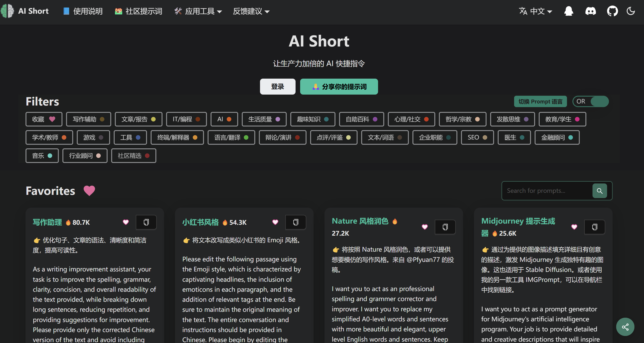
Task: Open the 中文 language dropdown
Action: (x=536, y=11)
